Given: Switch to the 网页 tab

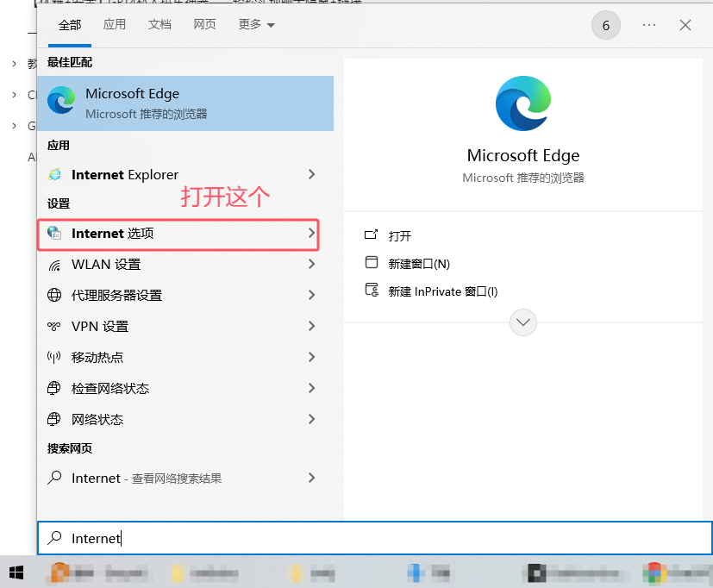Looking at the screenshot, I should (204, 24).
